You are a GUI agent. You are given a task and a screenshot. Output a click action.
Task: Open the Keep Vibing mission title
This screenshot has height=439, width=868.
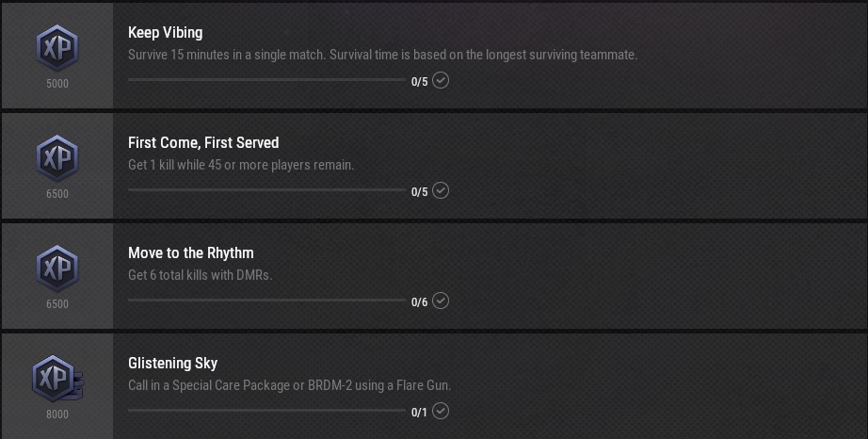165,32
